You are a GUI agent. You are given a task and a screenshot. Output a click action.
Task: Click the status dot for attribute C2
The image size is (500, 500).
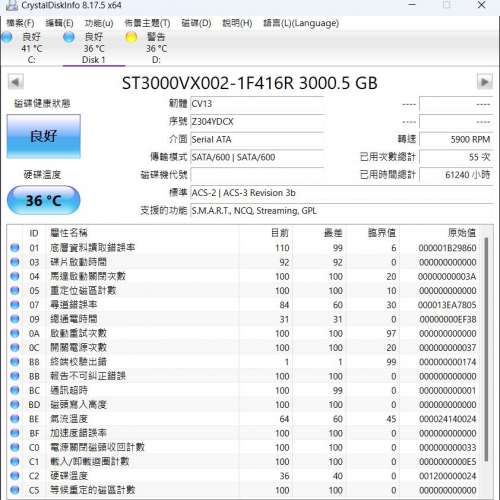tap(15, 476)
